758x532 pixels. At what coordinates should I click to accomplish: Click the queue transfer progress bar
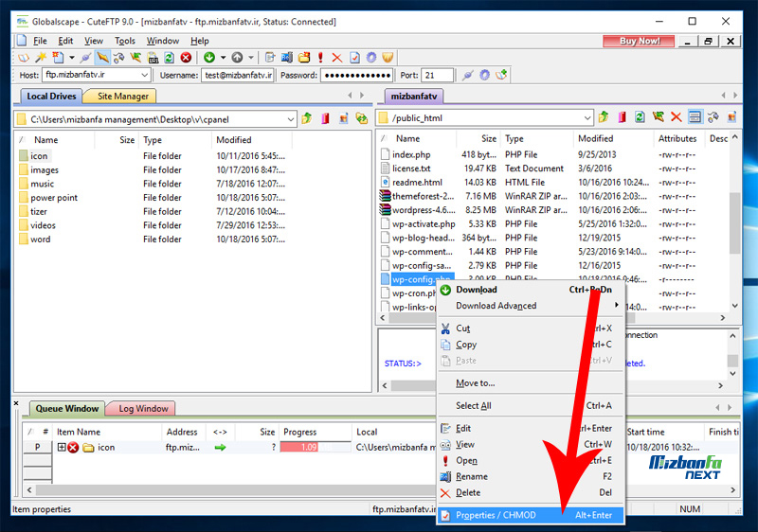[315, 447]
